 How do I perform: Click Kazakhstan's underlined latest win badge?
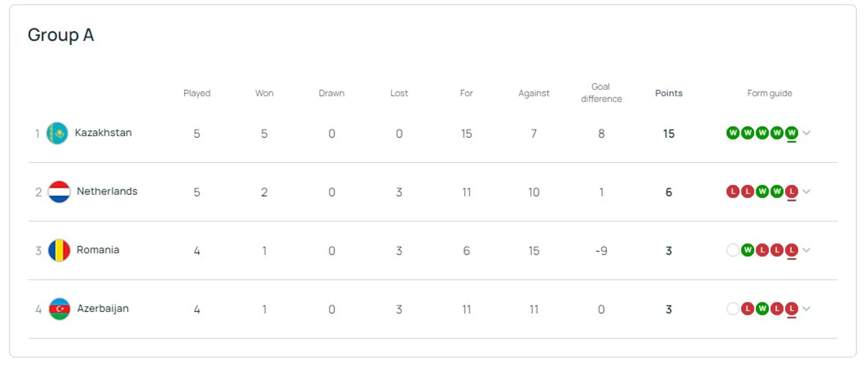[x=792, y=133]
